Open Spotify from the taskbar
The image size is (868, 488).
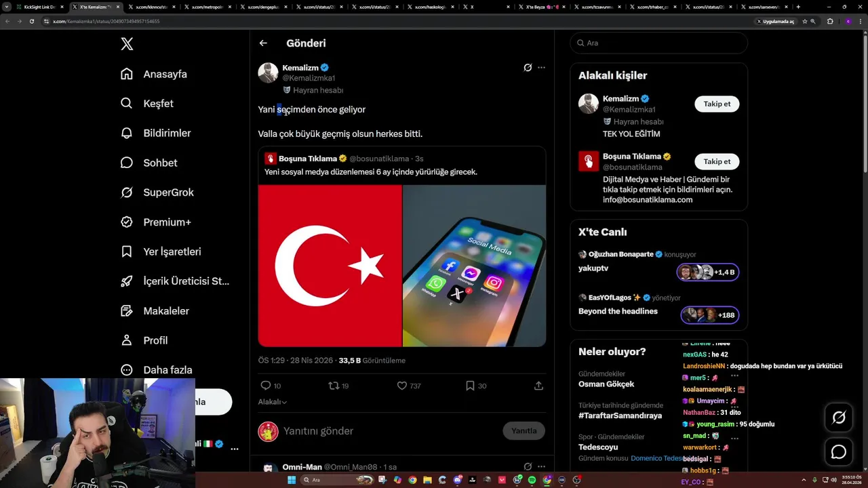(x=532, y=480)
